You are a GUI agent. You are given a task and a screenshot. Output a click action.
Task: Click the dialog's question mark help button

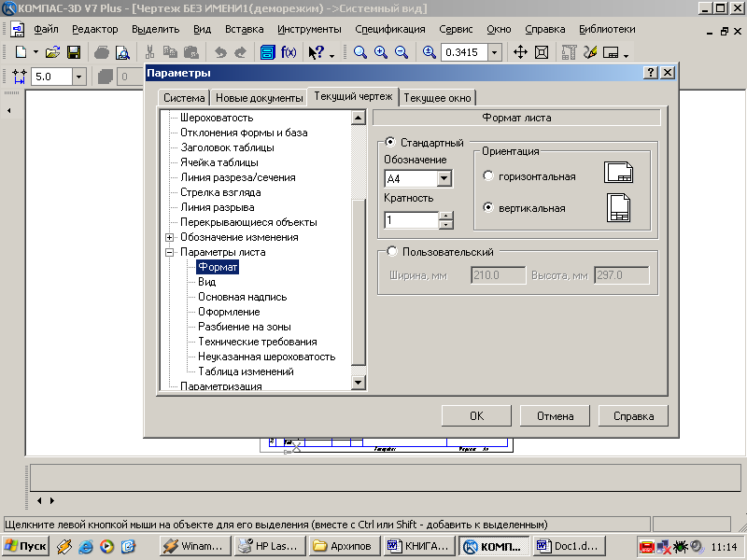point(650,73)
